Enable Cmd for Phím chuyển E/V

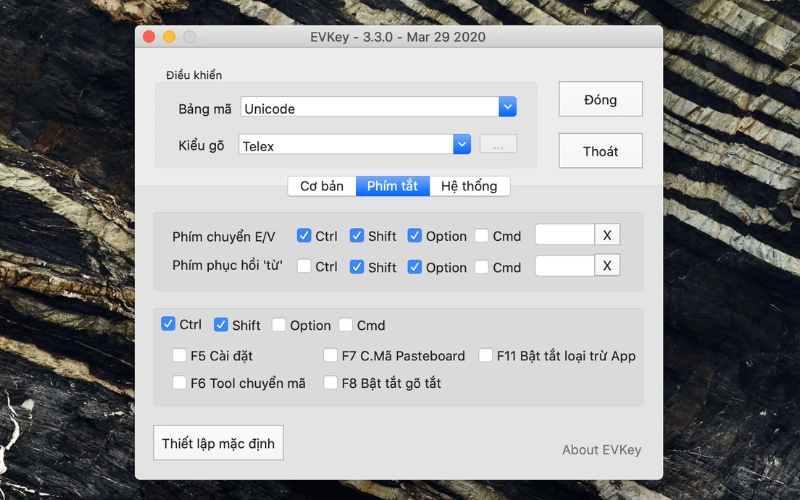click(482, 235)
